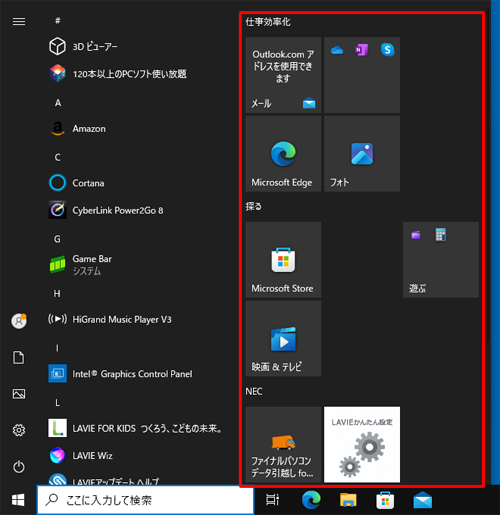Click the 仕事効率化 group heading
The height and width of the screenshot is (515, 500).
click(268, 22)
